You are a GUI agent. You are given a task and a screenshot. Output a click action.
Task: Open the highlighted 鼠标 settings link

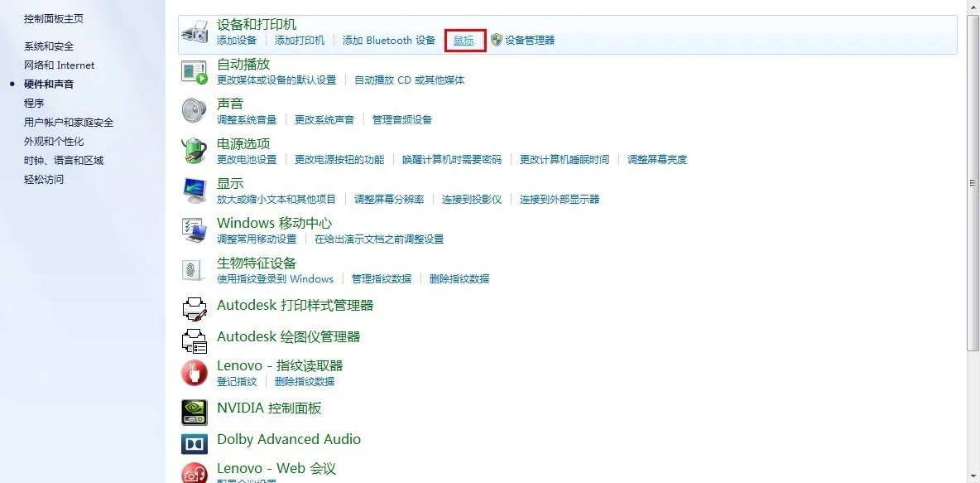(x=463, y=40)
